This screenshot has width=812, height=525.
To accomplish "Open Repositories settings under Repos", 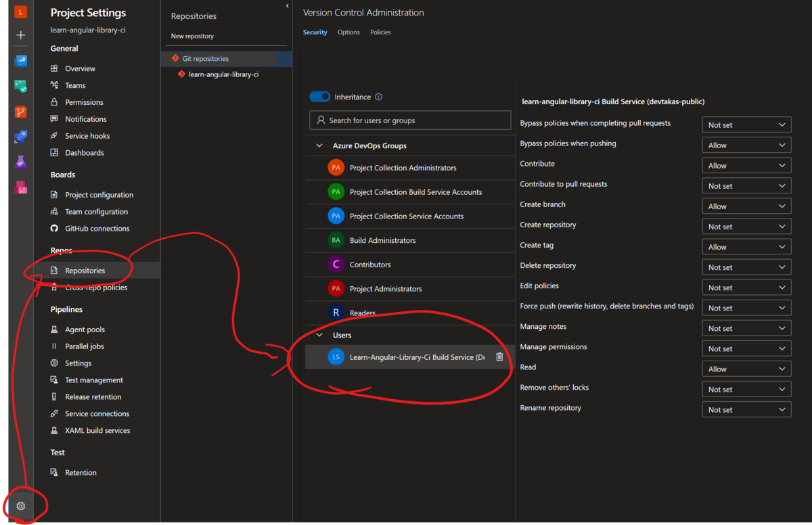I will [x=85, y=271].
